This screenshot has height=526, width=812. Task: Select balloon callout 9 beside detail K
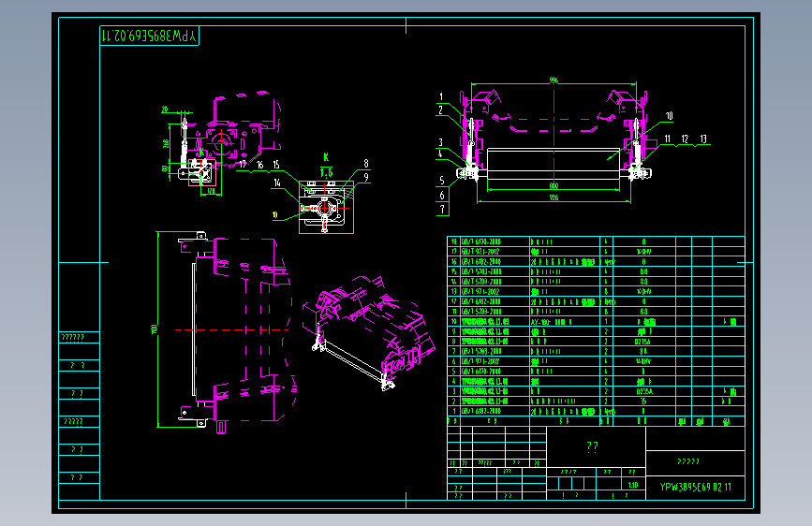tap(366, 178)
